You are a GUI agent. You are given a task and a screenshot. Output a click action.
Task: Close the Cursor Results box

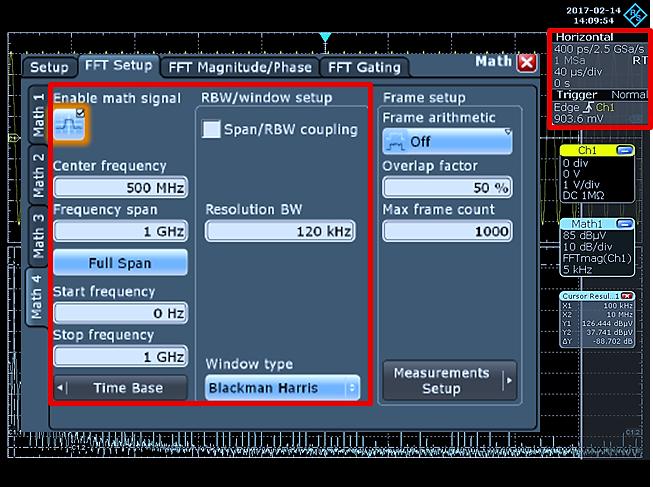[627, 296]
